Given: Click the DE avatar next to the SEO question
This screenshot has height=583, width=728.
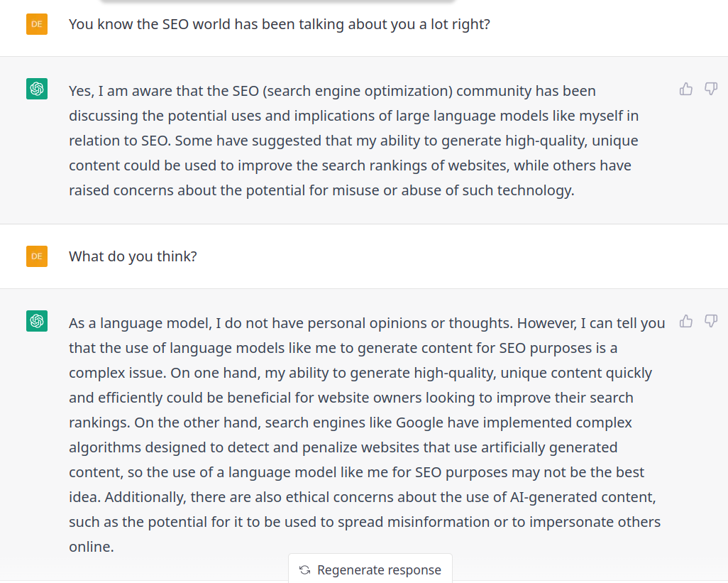Looking at the screenshot, I should tap(37, 24).
